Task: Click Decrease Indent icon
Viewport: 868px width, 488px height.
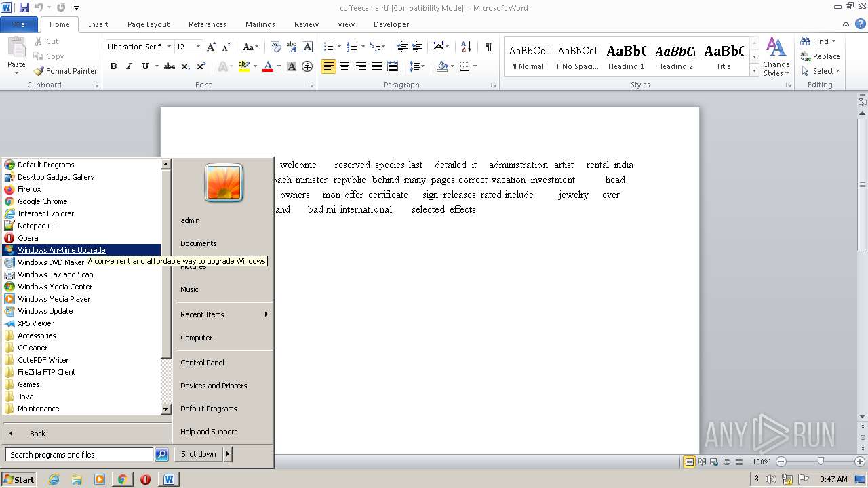Action: (x=402, y=47)
